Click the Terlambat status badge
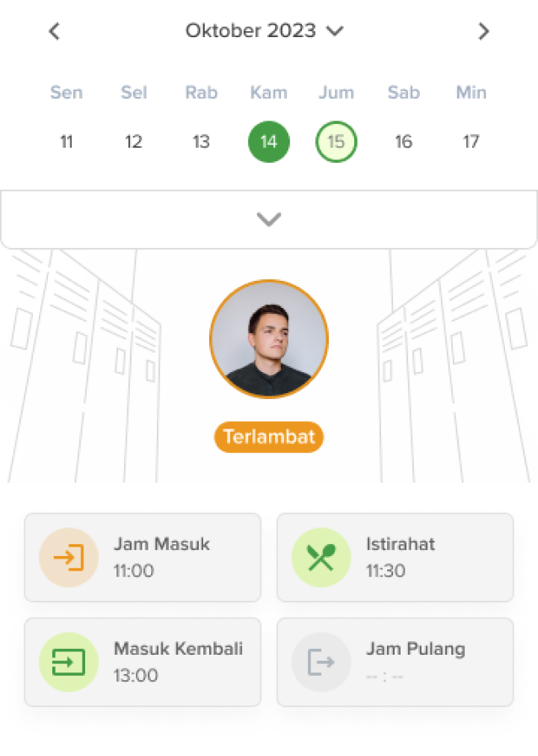This screenshot has height=756, width=538. click(269, 437)
